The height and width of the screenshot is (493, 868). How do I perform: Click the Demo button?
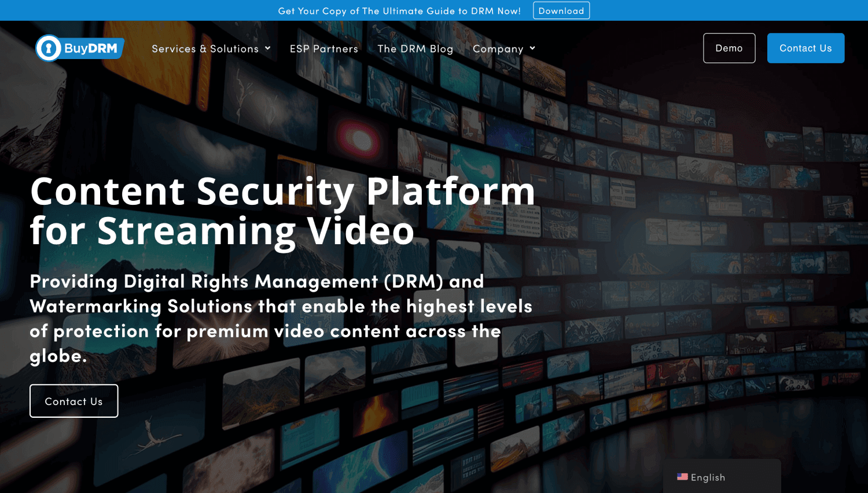[x=729, y=48]
